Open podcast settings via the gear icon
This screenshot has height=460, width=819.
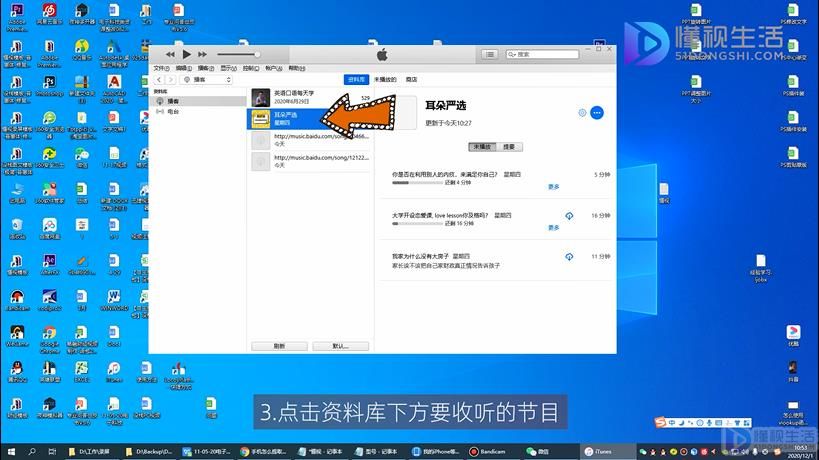(x=582, y=113)
